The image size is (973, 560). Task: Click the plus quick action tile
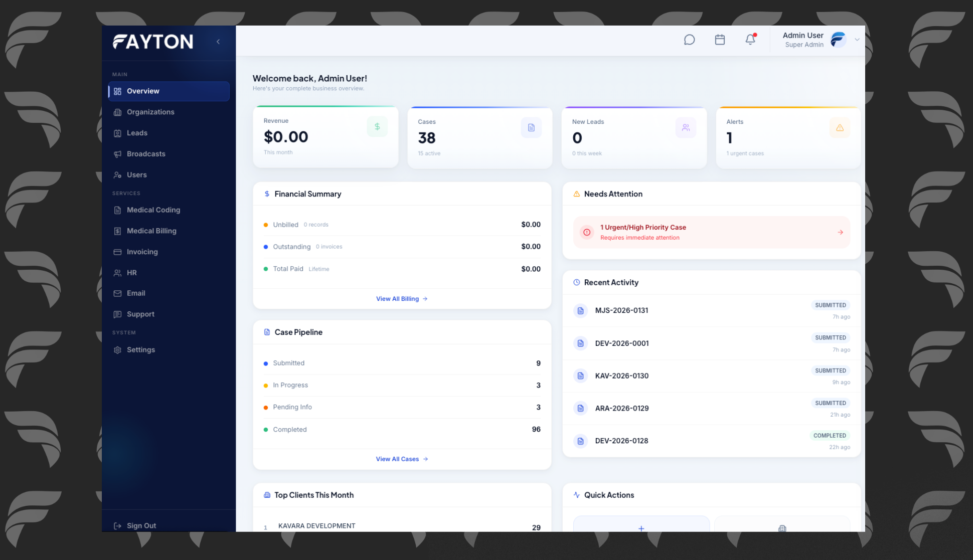[641, 526]
